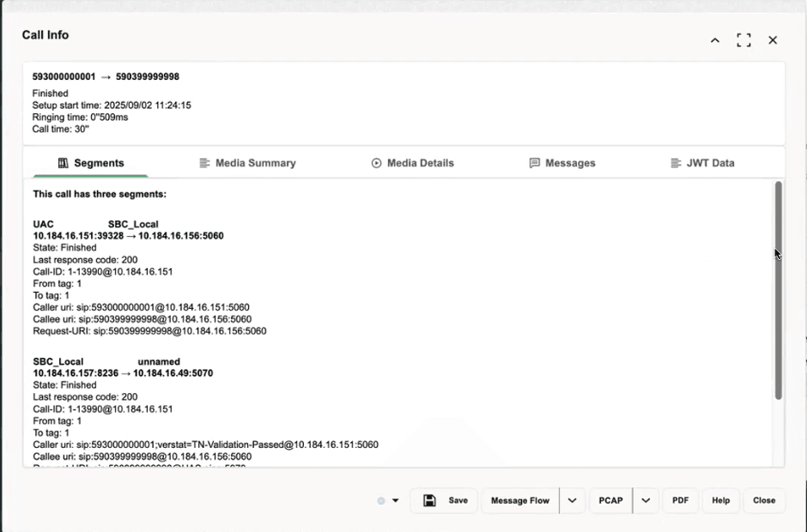Click '10.184.16.157:8236 → 10.184.16.49:5070' address line

coord(123,373)
